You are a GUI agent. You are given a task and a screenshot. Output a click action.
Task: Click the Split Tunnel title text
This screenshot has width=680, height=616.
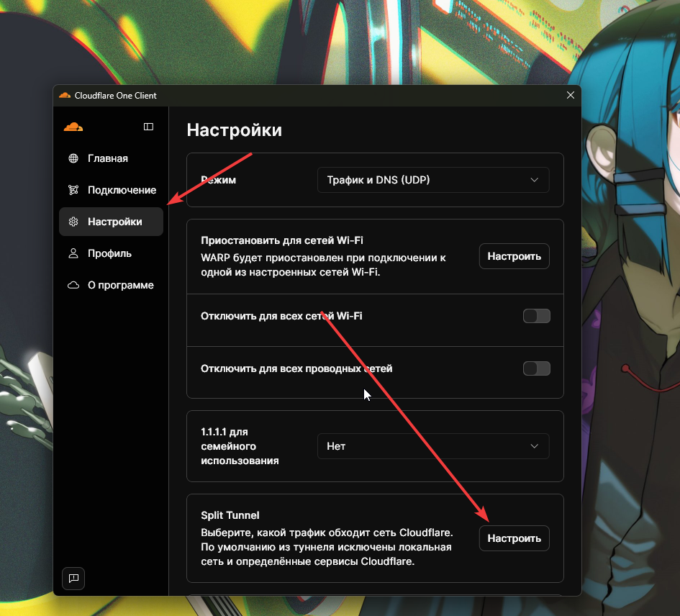[230, 515]
